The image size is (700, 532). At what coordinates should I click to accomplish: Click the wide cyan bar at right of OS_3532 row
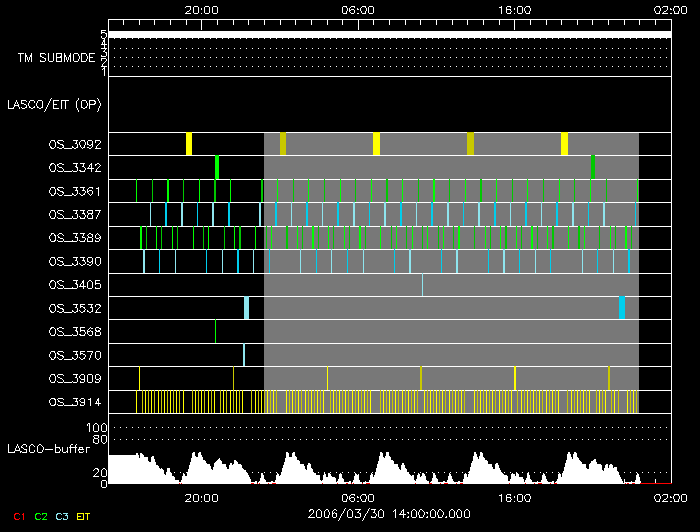click(x=622, y=308)
